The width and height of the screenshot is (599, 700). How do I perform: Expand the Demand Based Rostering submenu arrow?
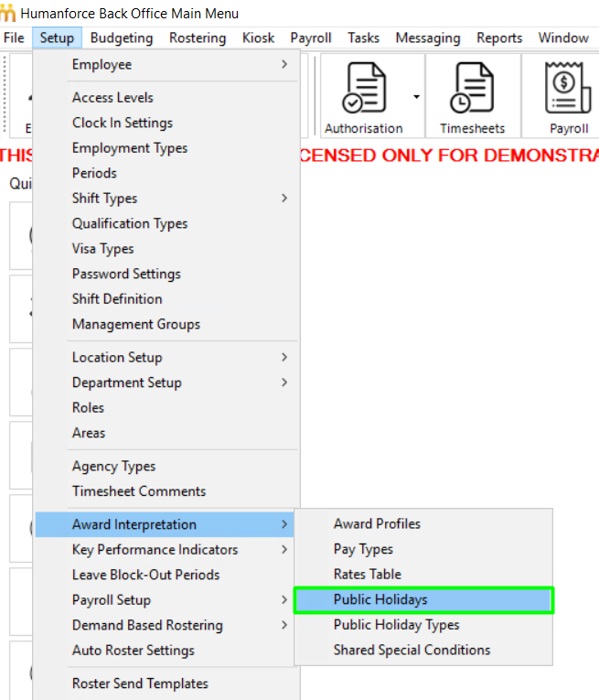[284, 625]
